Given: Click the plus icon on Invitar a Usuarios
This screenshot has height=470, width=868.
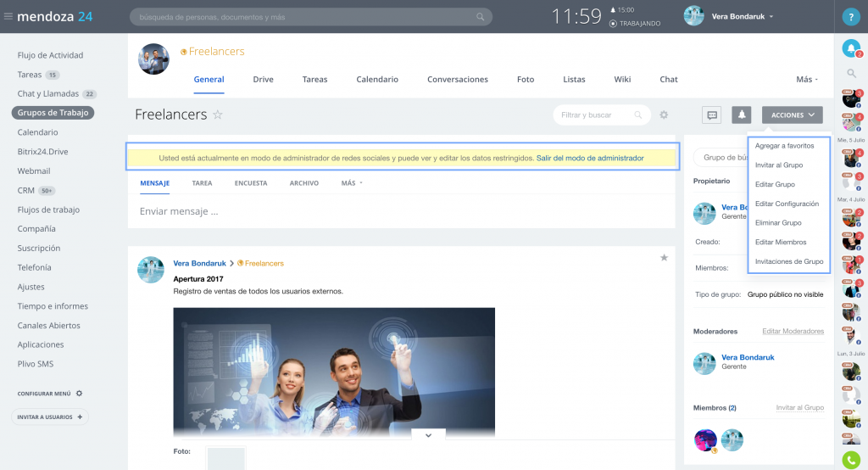Looking at the screenshot, I should (x=80, y=417).
